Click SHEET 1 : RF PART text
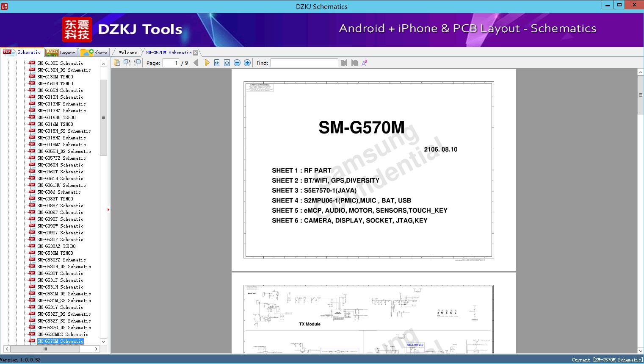The image size is (644, 364). point(301,170)
